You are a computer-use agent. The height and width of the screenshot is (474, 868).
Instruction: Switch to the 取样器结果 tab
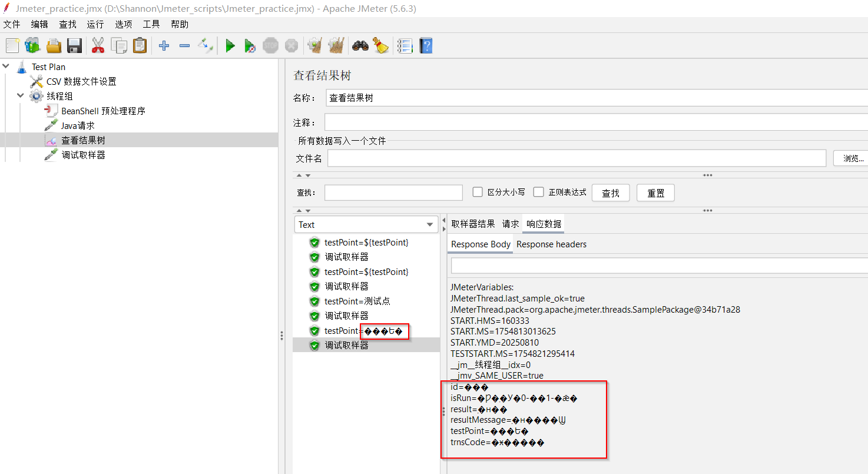click(473, 224)
